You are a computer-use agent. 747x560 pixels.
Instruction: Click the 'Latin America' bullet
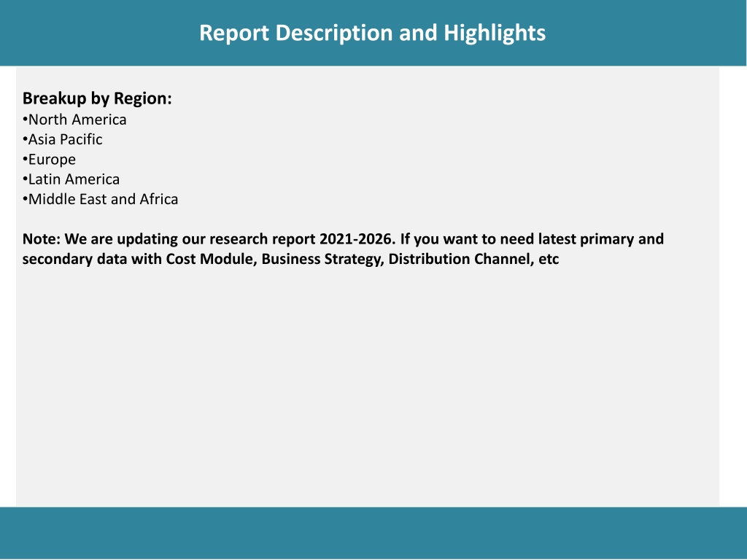coord(71,179)
